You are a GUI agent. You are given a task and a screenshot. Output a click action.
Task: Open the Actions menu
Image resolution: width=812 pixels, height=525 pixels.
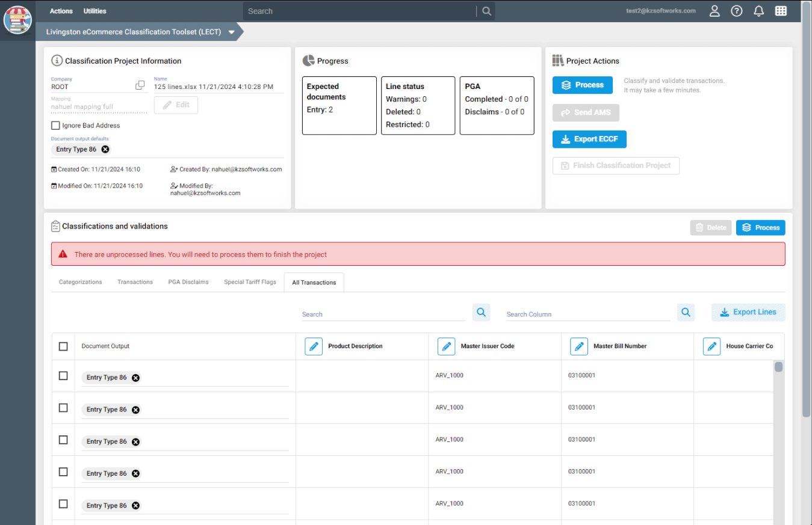point(61,11)
